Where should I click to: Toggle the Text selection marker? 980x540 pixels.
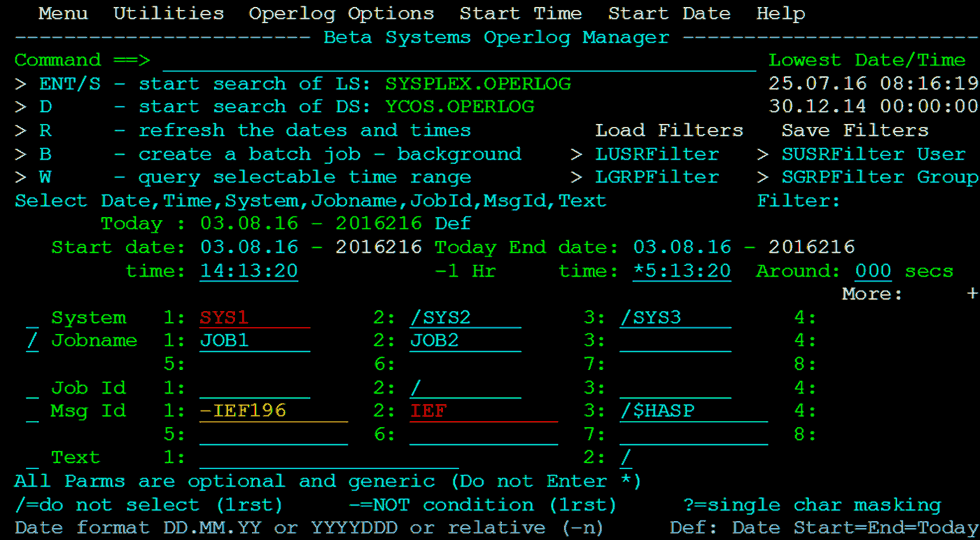[x=32, y=458]
